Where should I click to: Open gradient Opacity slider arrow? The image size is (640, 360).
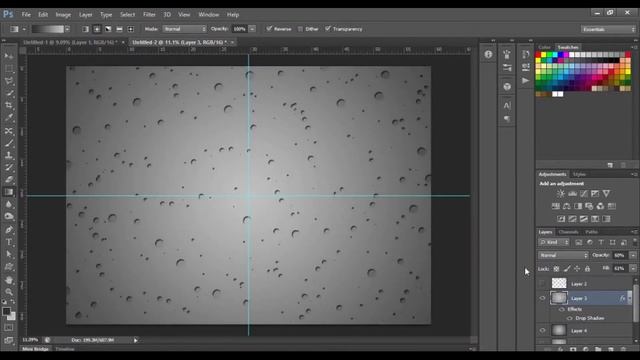tap(252, 29)
